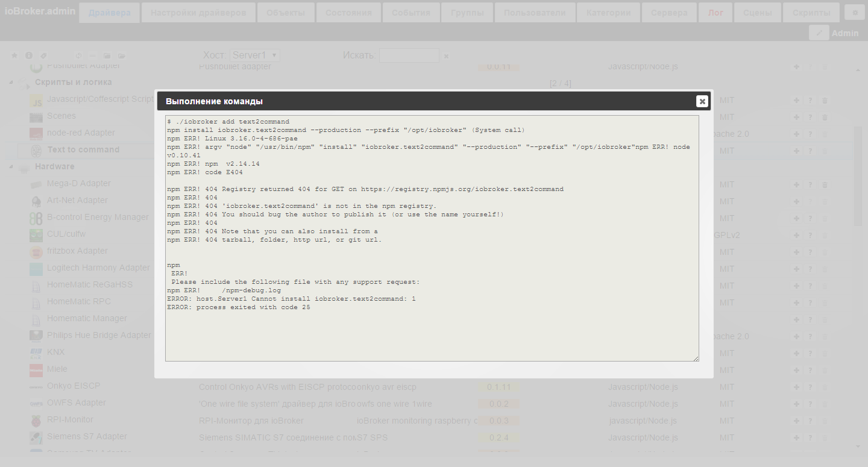Delete Mega-D Adapter with trash icon
868x467 pixels.
click(825, 184)
